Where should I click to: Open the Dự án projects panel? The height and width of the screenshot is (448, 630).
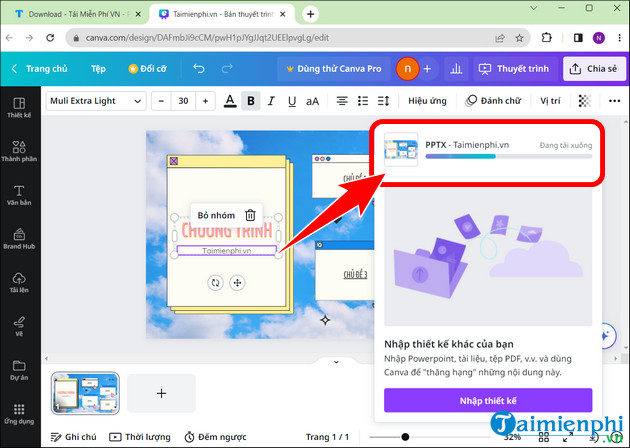(x=19, y=370)
